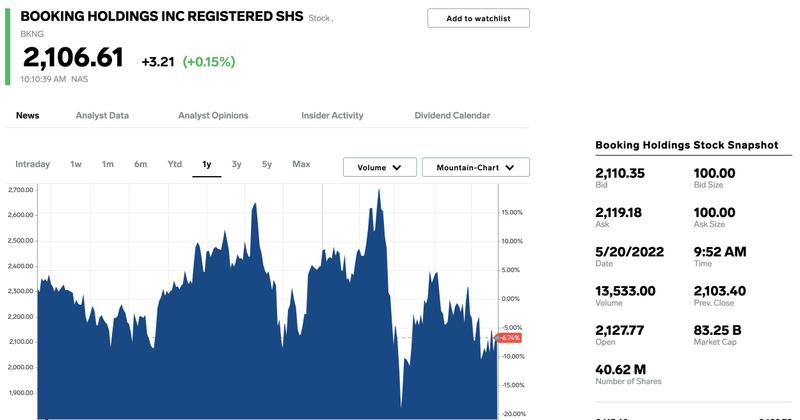
Task: Select Ytd chart range
Action: pos(174,164)
